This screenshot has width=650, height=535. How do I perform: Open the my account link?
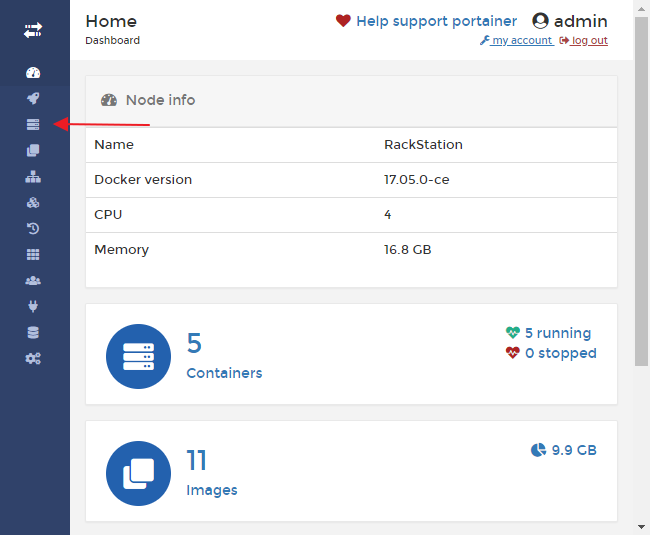pyautogui.click(x=516, y=41)
